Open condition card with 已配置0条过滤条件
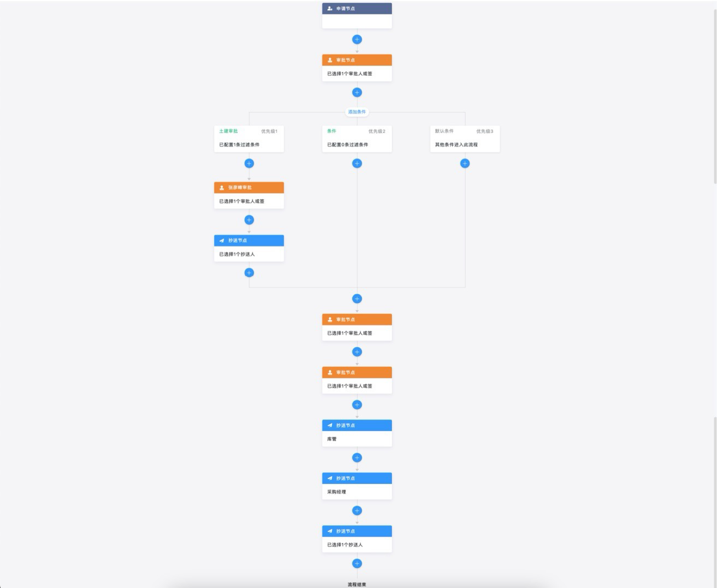 tap(357, 139)
